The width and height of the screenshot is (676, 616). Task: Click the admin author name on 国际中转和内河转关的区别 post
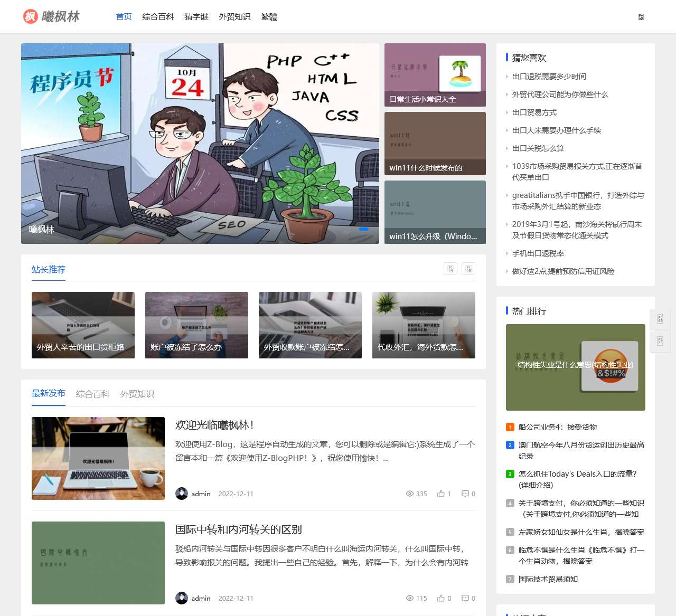tap(201, 599)
